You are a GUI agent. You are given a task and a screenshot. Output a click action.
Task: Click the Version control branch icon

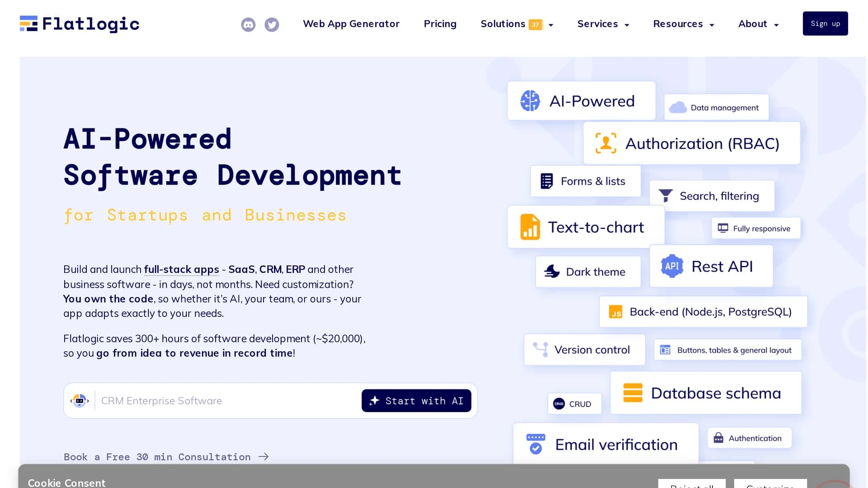(x=540, y=349)
